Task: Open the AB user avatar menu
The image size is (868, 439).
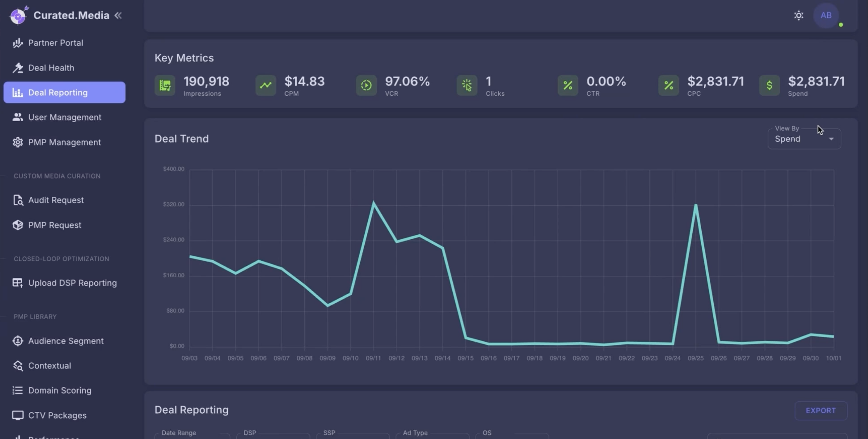Action: (826, 15)
